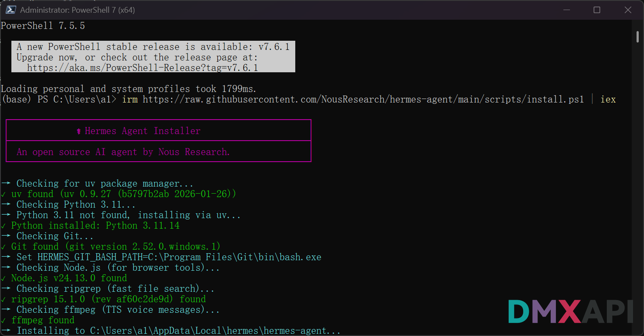Click the '(base) PS C:\Users\a1>' prompt
The width and height of the screenshot is (644, 336).
click(x=59, y=99)
